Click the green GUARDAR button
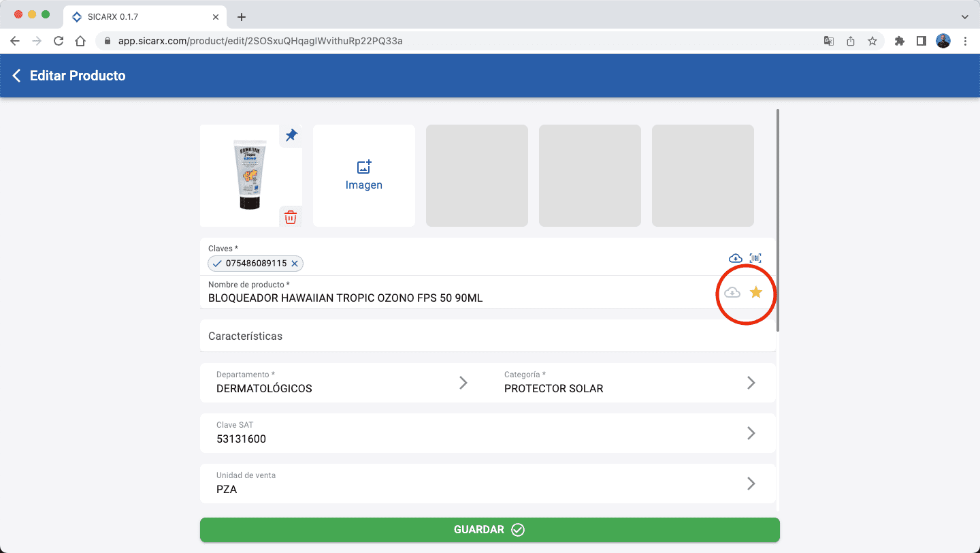 pos(489,530)
